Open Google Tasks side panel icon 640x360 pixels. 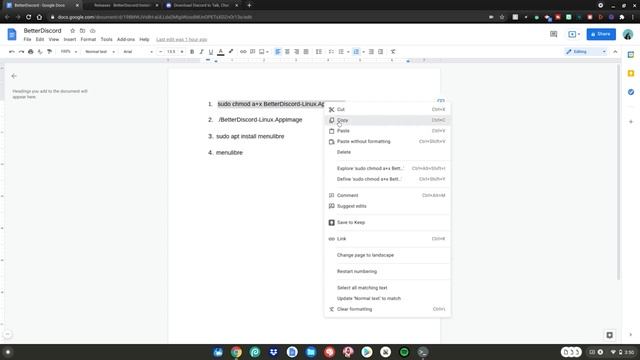pyautogui.click(x=631, y=92)
